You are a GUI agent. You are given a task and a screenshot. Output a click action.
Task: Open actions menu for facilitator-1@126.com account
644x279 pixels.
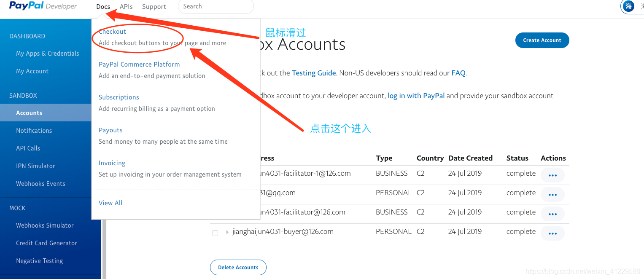click(552, 175)
